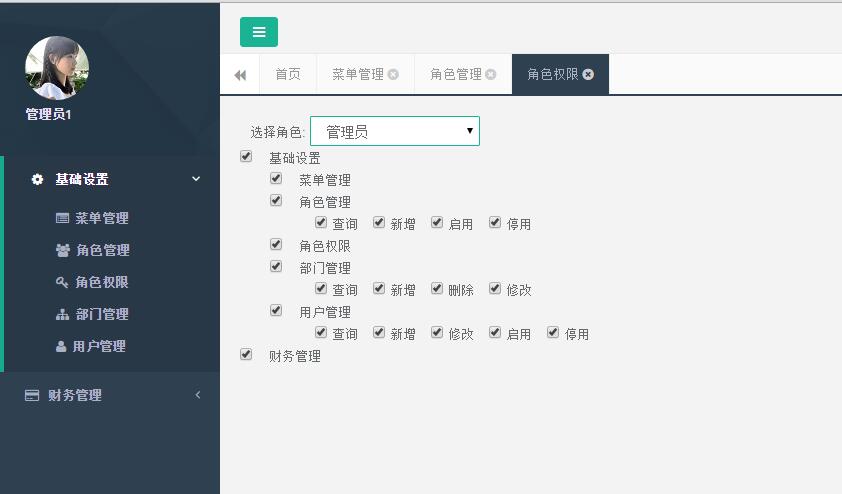Click the 财务管理 credit card icon

click(x=32, y=395)
